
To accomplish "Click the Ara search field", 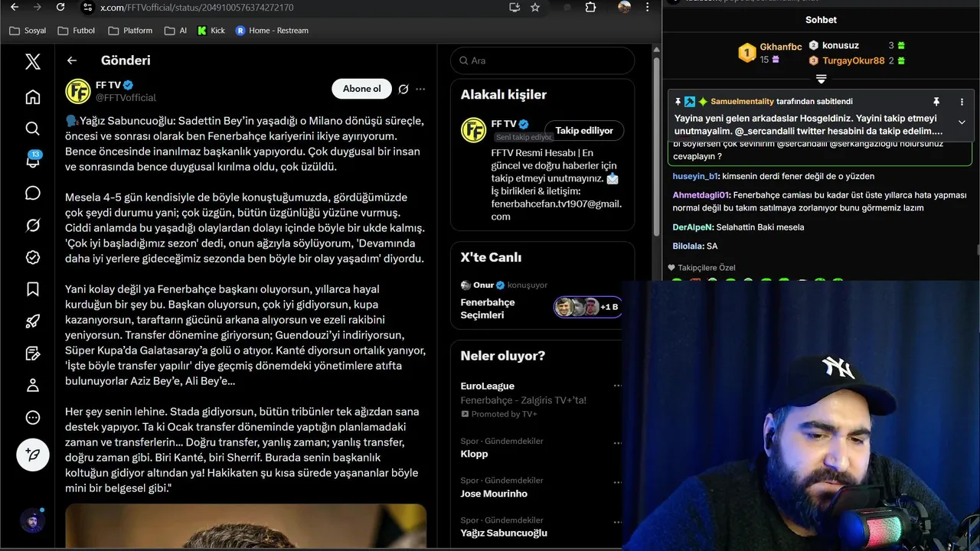I will 542,60.
